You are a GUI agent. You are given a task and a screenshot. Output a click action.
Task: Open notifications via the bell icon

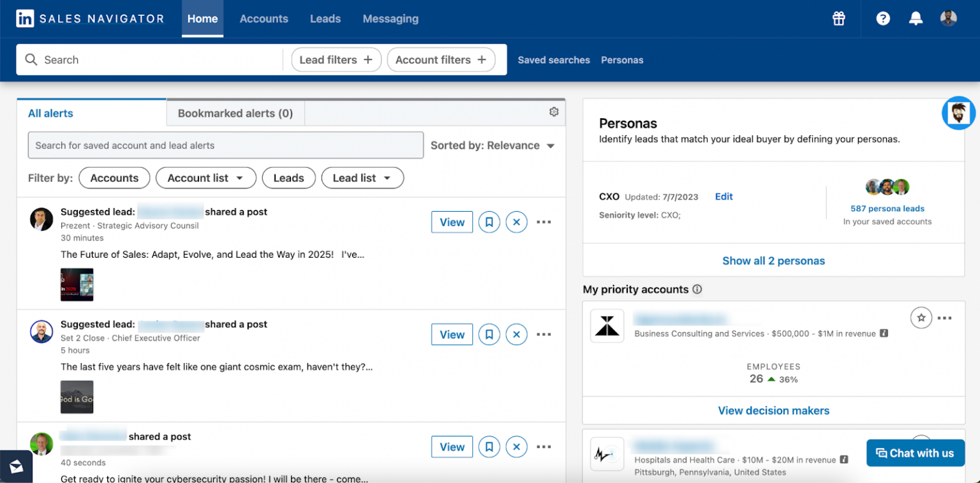click(x=916, y=19)
